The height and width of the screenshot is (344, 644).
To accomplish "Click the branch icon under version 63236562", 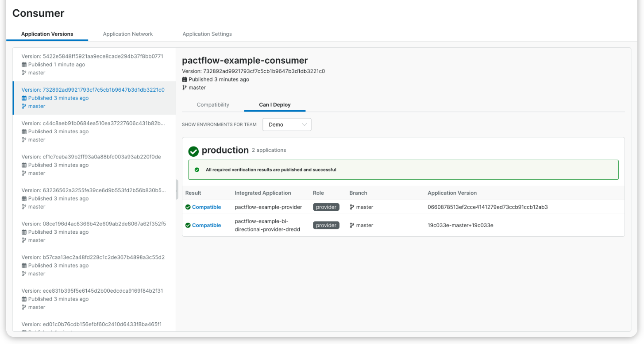I will pyautogui.click(x=24, y=207).
